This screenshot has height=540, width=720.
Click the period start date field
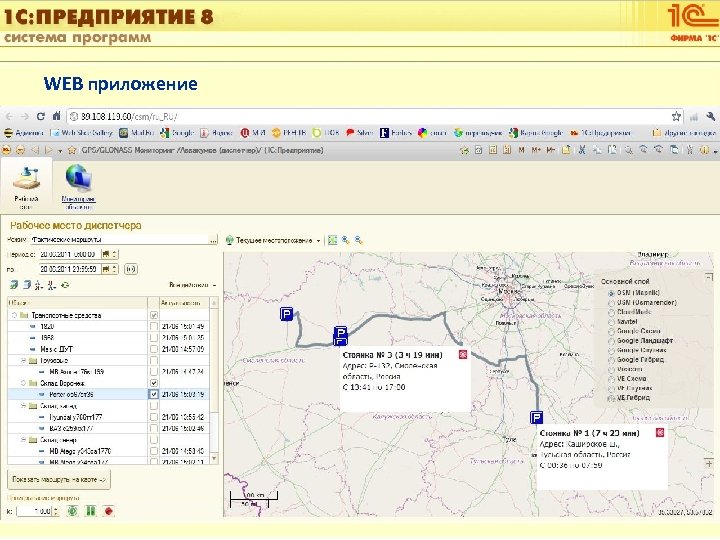tap(69, 254)
